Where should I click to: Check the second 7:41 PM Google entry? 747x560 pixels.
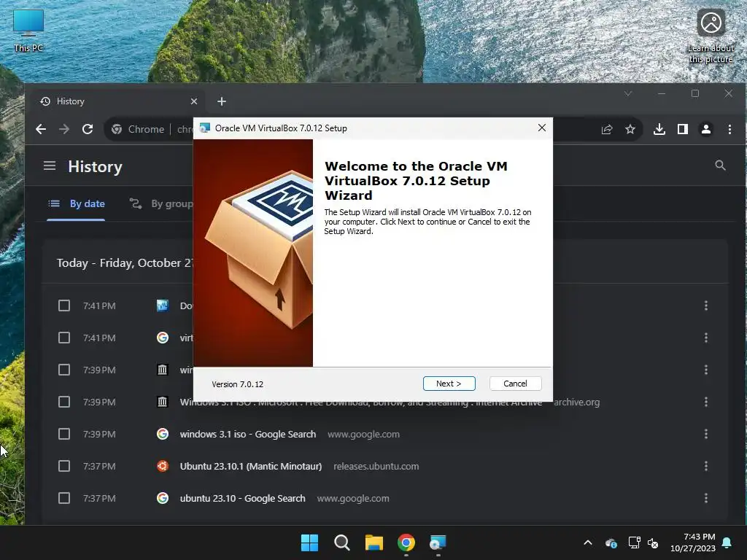click(64, 338)
